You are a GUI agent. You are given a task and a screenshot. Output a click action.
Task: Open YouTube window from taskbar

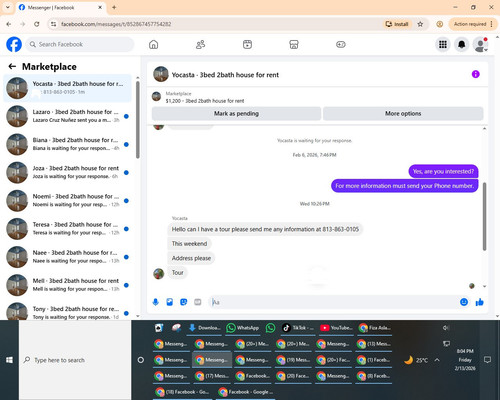(336, 328)
